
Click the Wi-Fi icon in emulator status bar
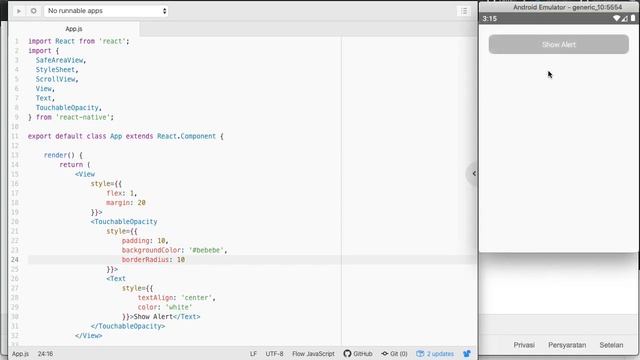pos(616,18)
